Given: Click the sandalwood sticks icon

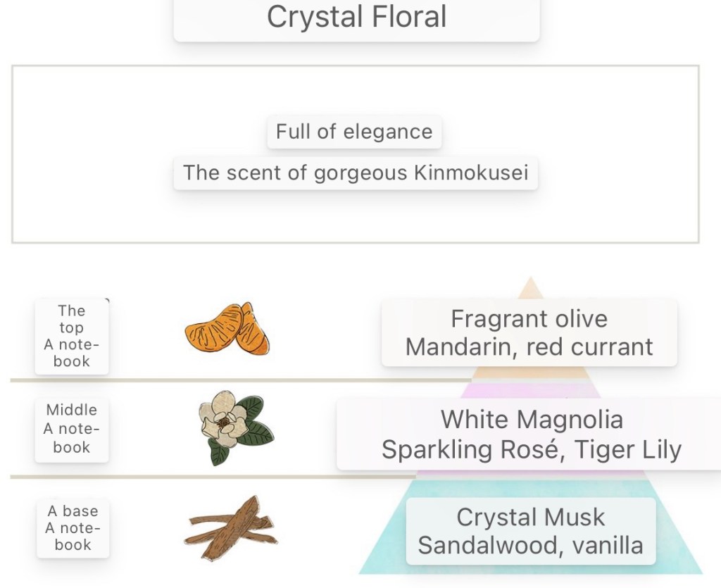Looking at the screenshot, I should 231,530.
